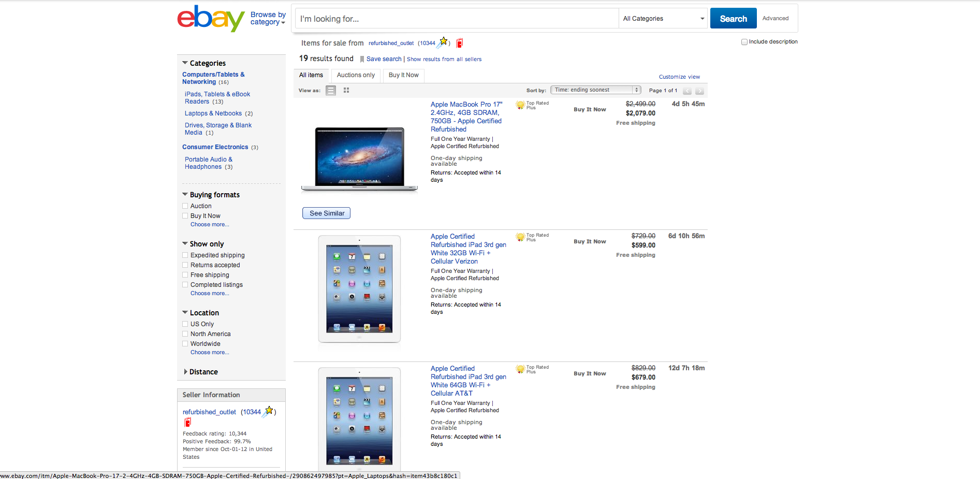Click the eBay logo
Image resolution: width=980 pixels, height=479 pixels.
[x=211, y=19]
